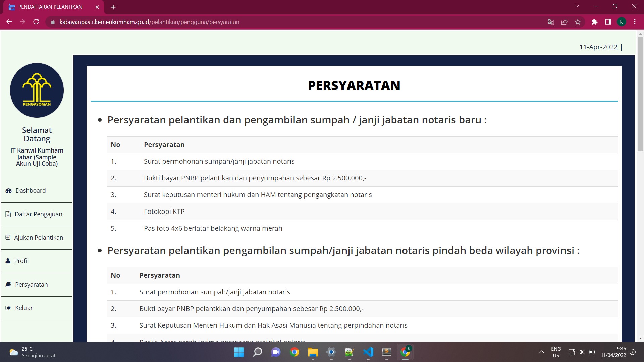Screen dimensions: 644x362
Task: Open Visual Studio Code from taskbar
Action: [368, 352]
